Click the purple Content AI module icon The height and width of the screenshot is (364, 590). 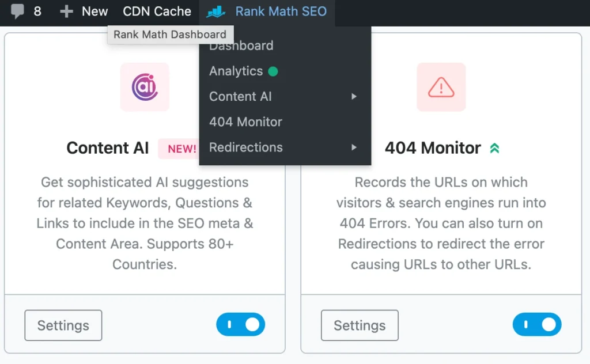tap(145, 87)
